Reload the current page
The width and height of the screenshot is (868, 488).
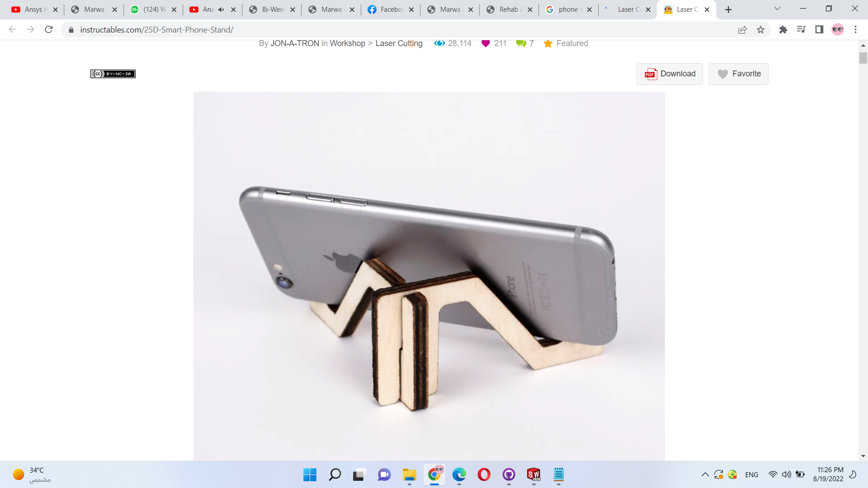coord(49,30)
